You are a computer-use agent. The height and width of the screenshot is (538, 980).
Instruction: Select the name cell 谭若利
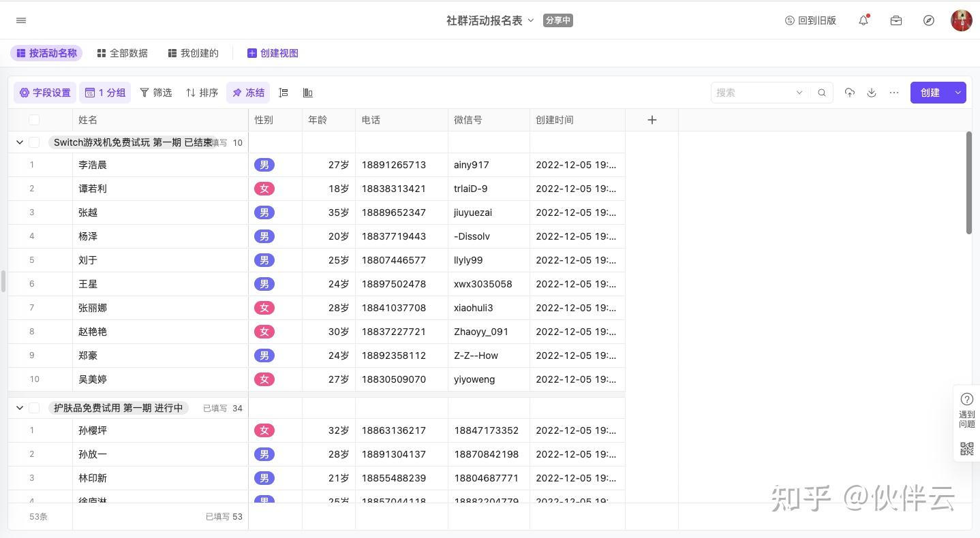tap(160, 189)
